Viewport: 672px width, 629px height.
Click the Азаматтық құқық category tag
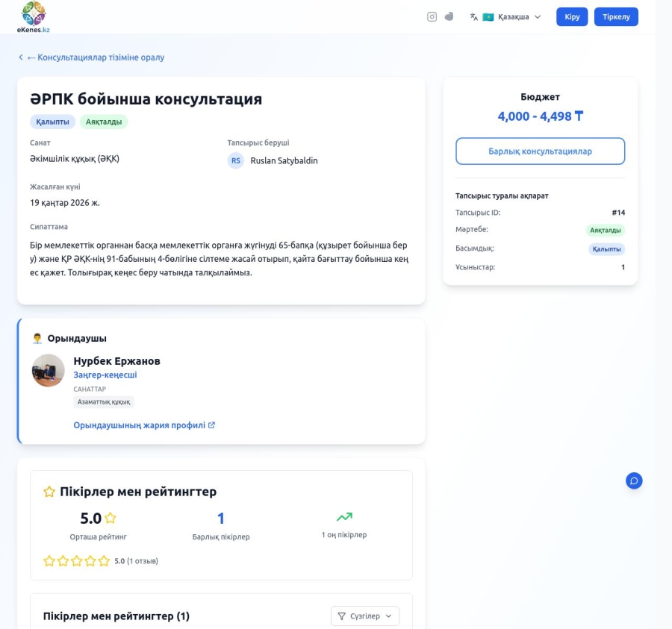pyautogui.click(x=104, y=401)
